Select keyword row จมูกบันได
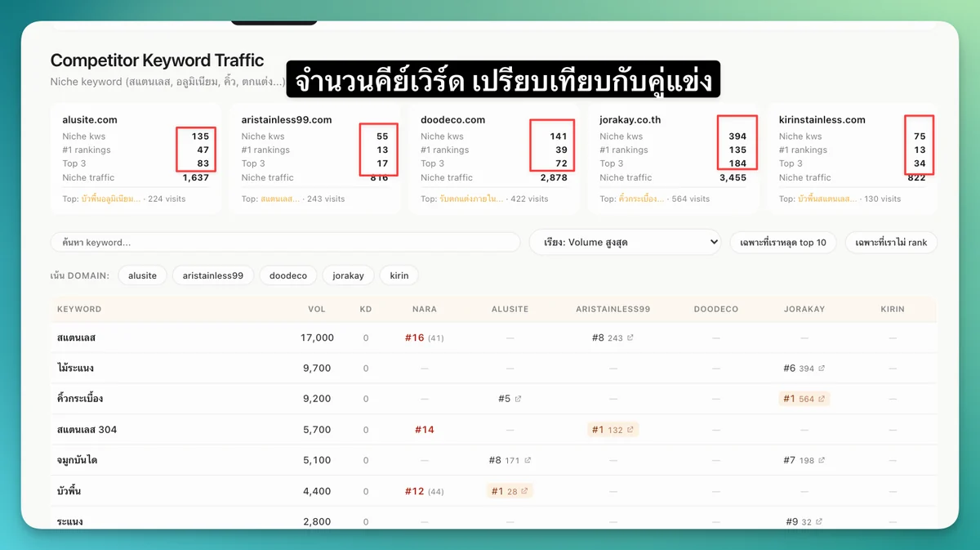Image resolution: width=980 pixels, height=550 pixels. (x=493, y=460)
